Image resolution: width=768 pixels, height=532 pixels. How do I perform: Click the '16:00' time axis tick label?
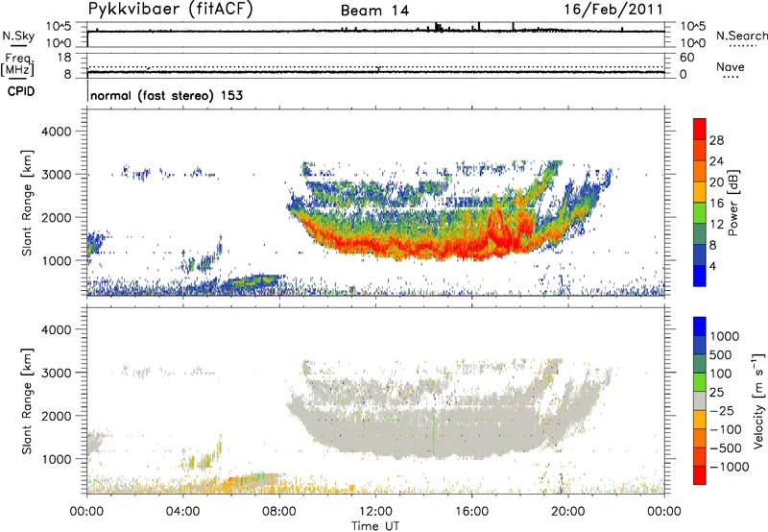click(x=471, y=512)
